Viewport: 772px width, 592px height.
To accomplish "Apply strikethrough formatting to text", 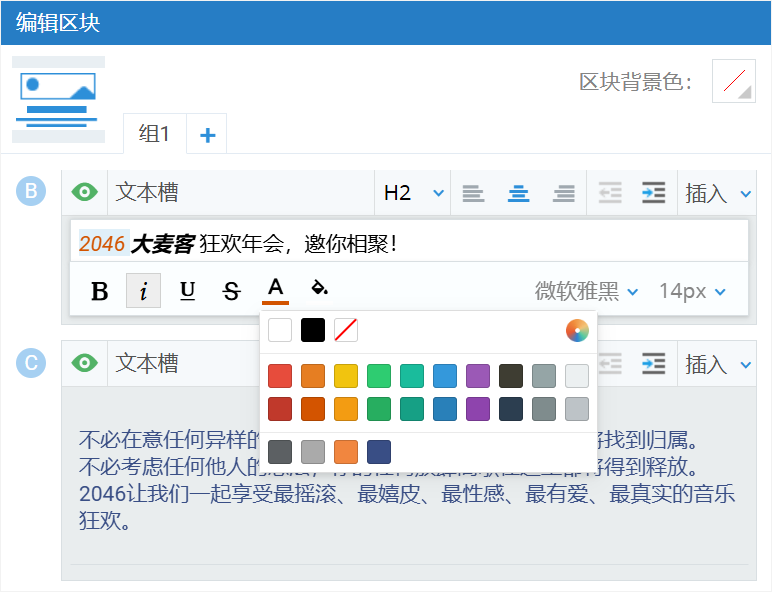I will (231, 291).
